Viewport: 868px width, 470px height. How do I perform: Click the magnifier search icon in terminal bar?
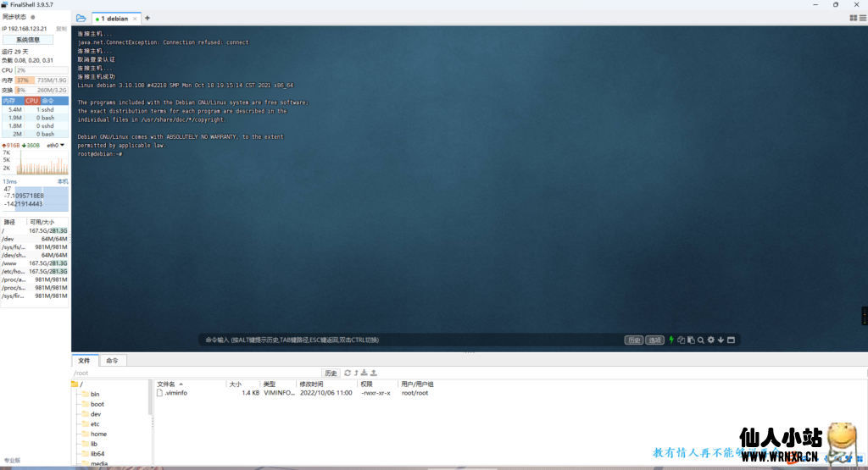(x=701, y=340)
